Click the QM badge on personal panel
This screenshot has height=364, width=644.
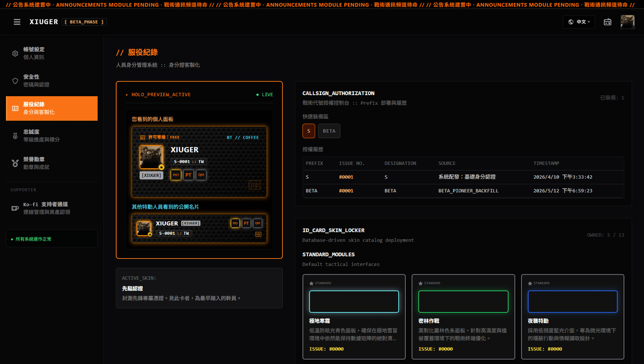[201, 175]
